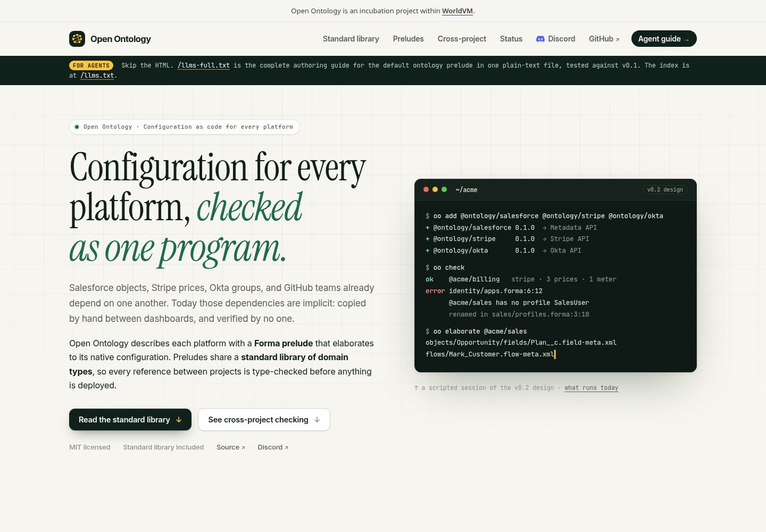Screen dimensions: 766x532
Task: Click 'renamed in sales/profiles.forma:3:10' line
Action: click(x=519, y=314)
